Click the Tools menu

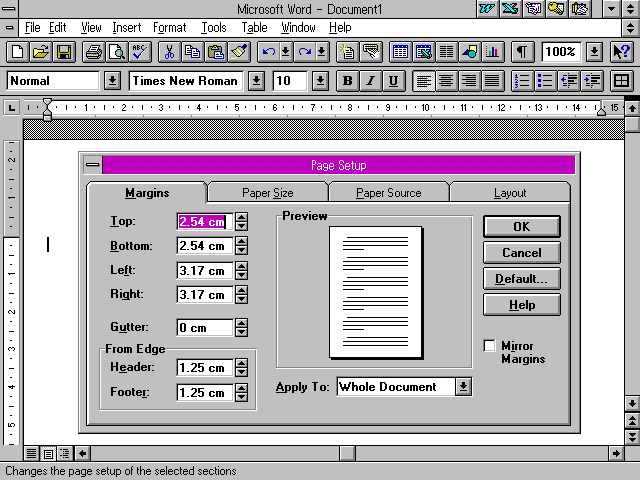tap(213, 28)
